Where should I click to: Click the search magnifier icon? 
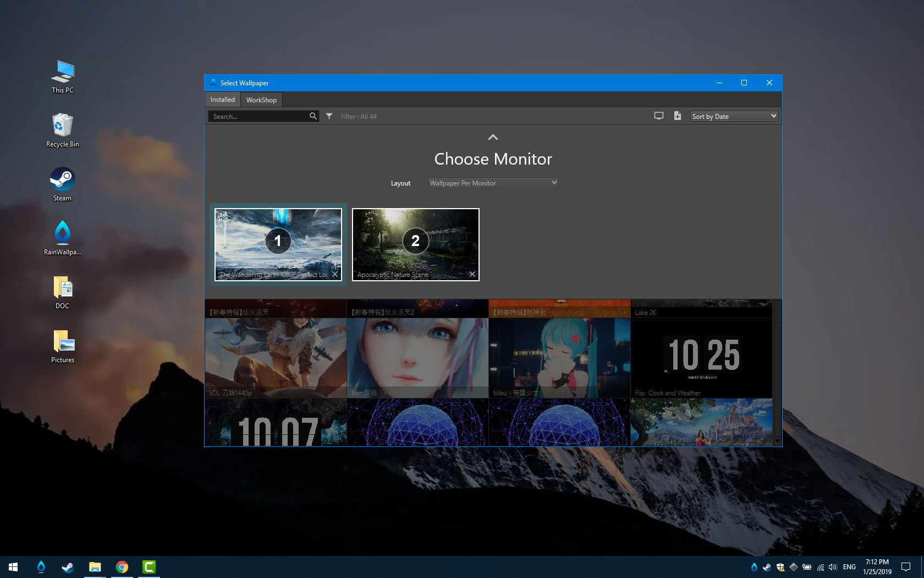pyautogui.click(x=312, y=116)
